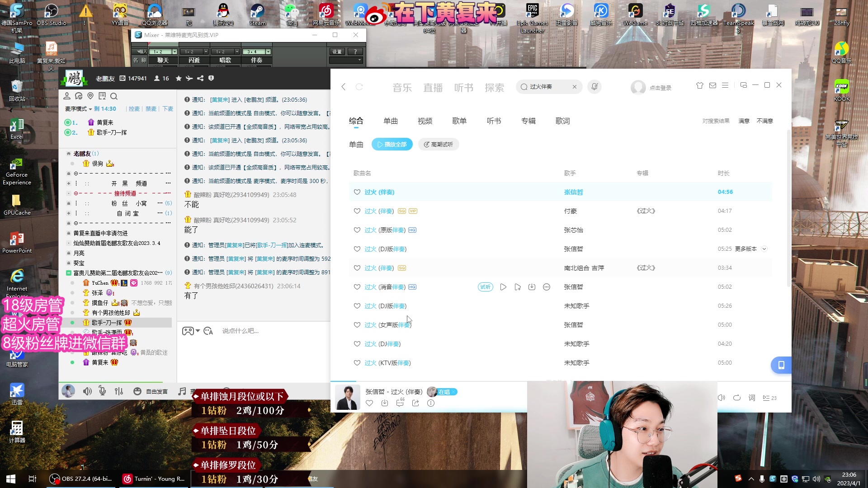The image size is (868, 488).
Task: Expand the 开黑频道 channel in YY tree
Action: (69, 183)
